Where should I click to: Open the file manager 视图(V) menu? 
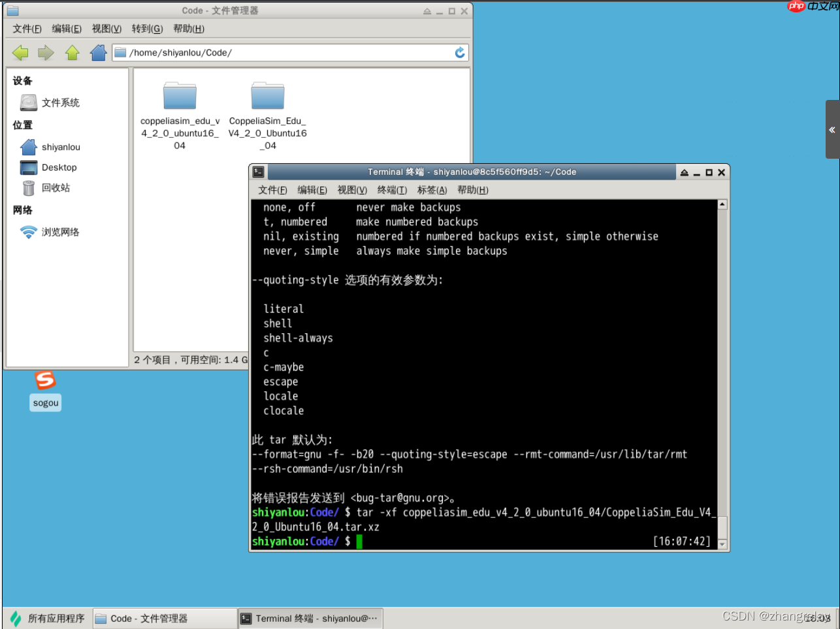tap(106, 29)
